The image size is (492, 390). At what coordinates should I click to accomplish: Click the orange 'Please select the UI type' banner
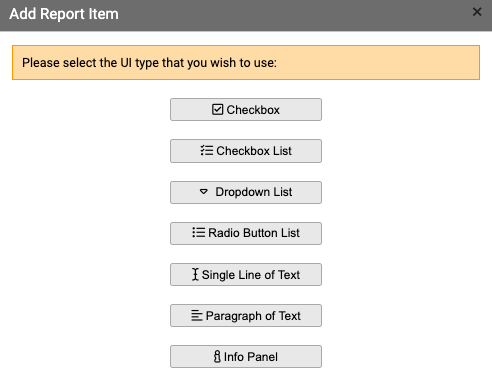pyautogui.click(x=246, y=63)
